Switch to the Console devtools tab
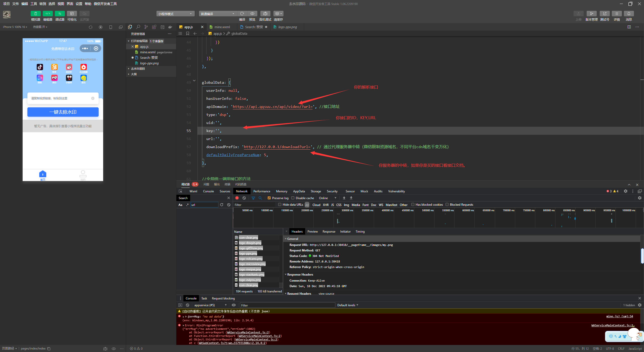Viewport: 644px width, 352px height. point(208,191)
